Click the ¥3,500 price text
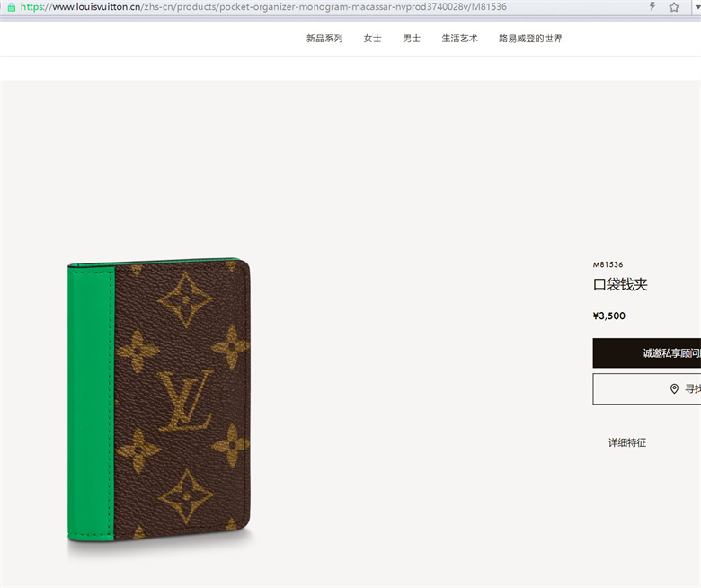This screenshot has width=701, height=588. pyautogui.click(x=609, y=316)
